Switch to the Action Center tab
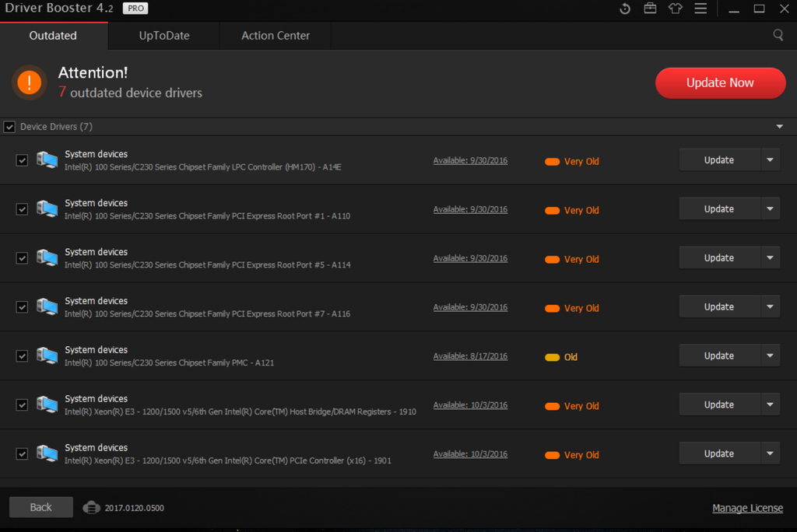This screenshot has height=532, width=797. 276,36
